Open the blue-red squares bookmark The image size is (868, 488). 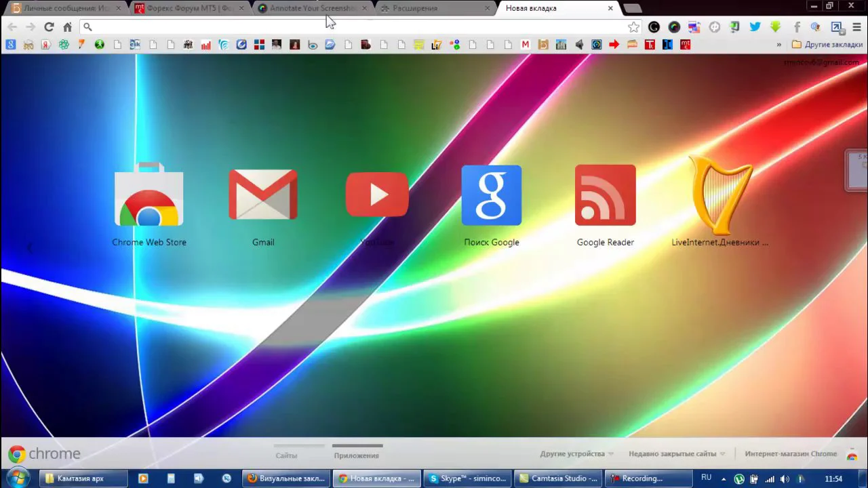click(x=259, y=45)
